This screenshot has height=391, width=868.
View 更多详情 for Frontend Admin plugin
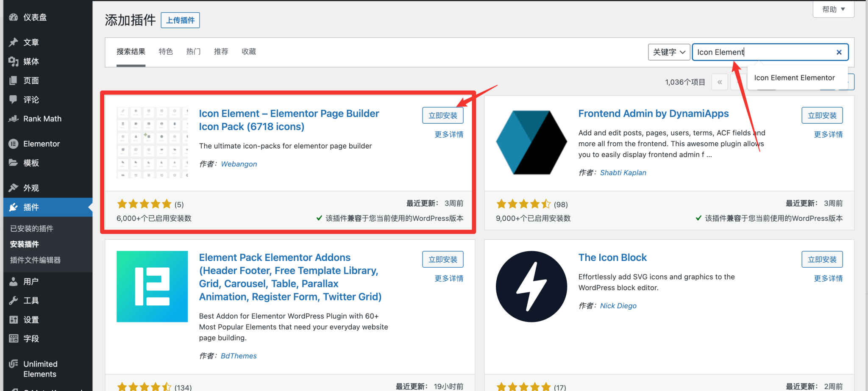click(828, 134)
